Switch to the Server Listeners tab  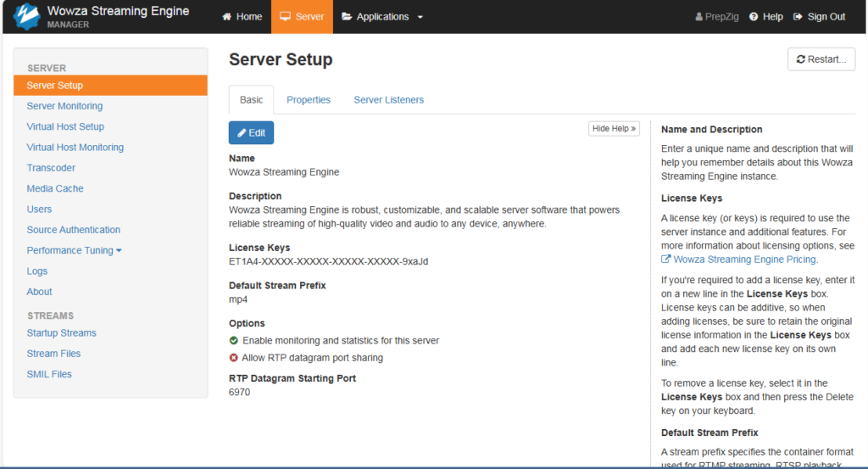coord(388,100)
